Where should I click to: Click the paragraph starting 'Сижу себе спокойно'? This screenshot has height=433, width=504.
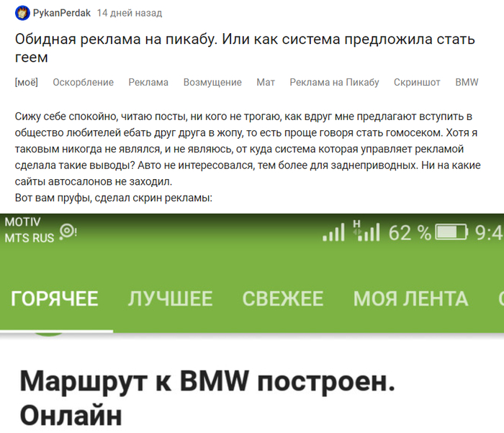click(248, 149)
